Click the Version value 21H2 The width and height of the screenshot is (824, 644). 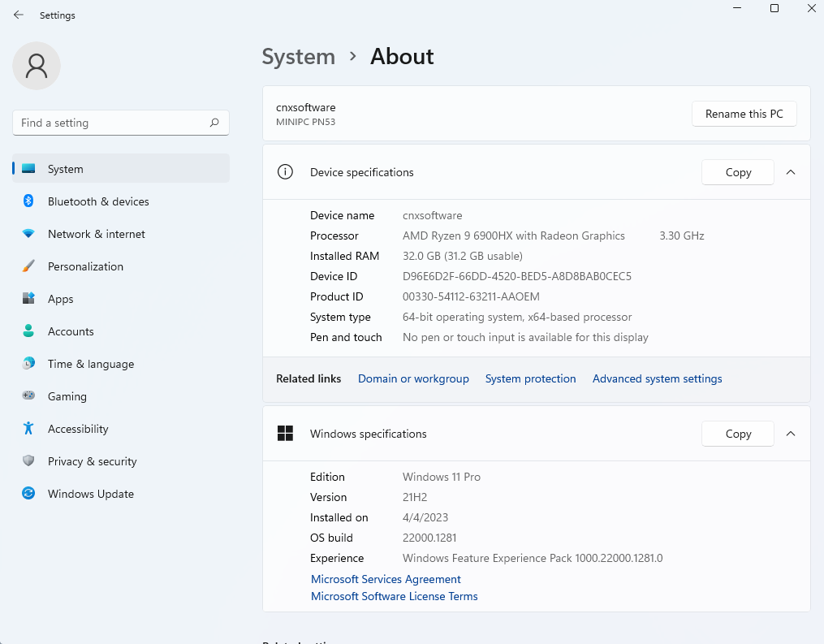tap(415, 497)
